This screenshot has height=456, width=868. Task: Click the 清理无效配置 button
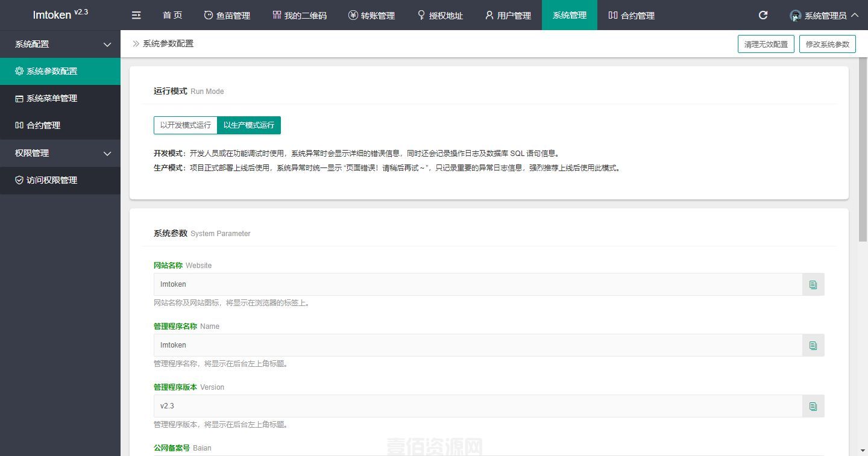tap(766, 43)
